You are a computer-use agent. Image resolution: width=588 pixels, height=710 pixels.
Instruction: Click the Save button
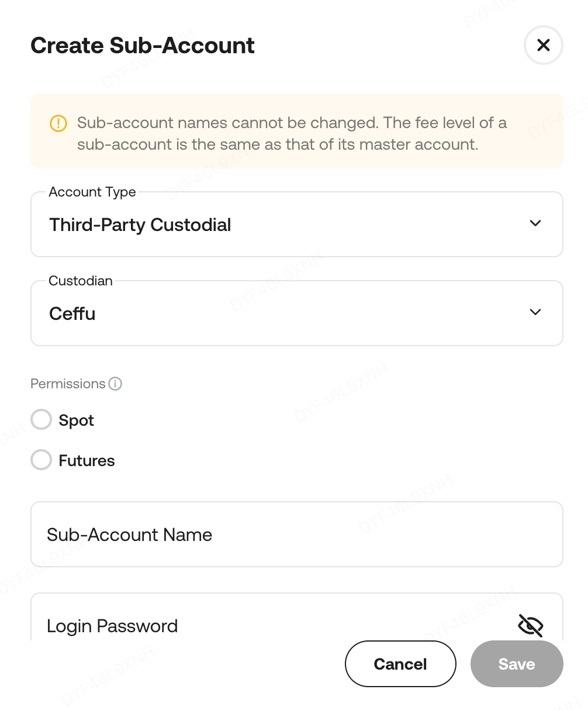click(x=517, y=664)
